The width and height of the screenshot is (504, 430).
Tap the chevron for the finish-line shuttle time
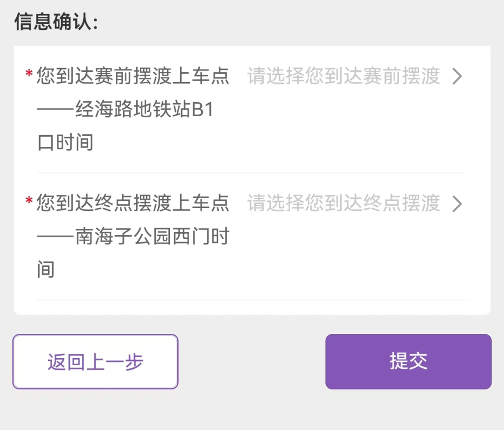tap(457, 204)
